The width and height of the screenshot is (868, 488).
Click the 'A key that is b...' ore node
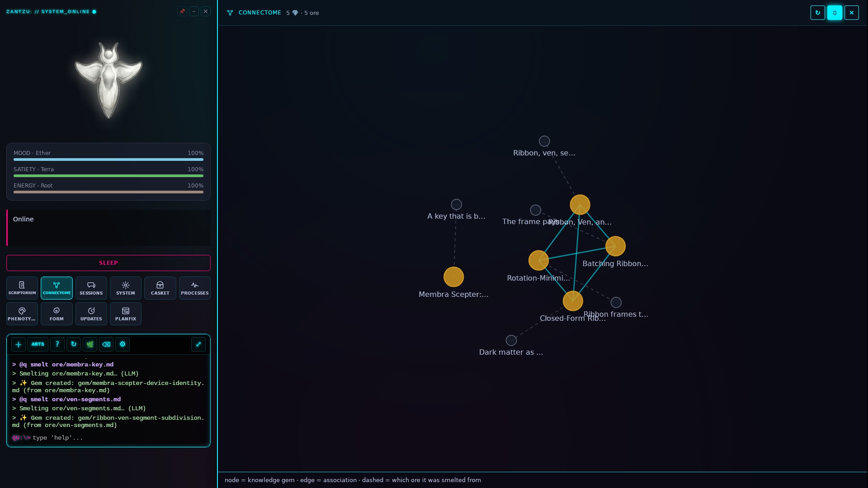pos(457,204)
